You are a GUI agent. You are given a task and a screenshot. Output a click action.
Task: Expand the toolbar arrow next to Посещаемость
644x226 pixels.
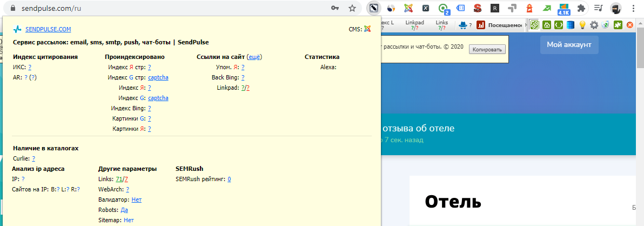click(x=525, y=25)
